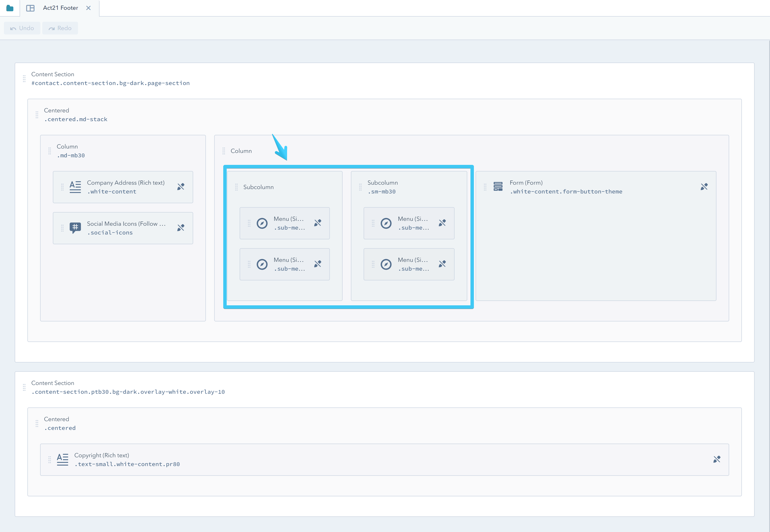The image size is (770, 532).
Task: Click the Form module icon
Action: [x=498, y=187]
